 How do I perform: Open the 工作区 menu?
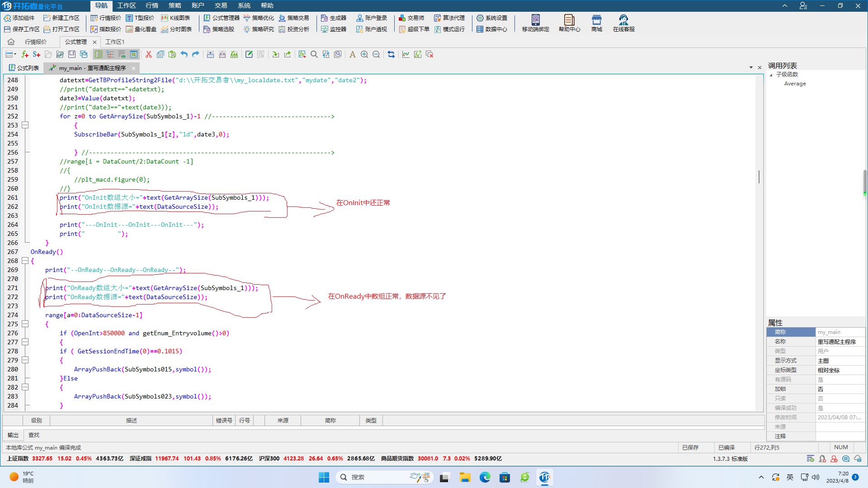click(x=127, y=5)
